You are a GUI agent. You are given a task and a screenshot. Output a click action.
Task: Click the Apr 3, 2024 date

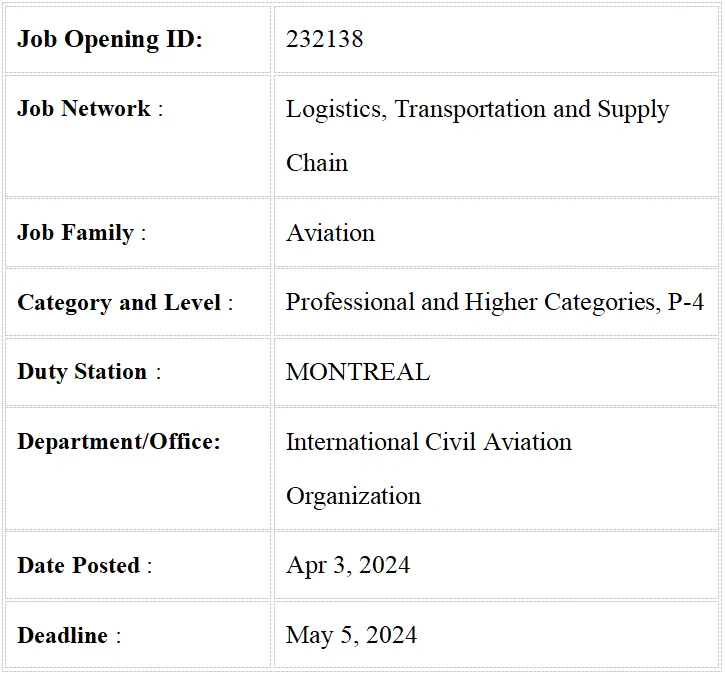point(348,566)
